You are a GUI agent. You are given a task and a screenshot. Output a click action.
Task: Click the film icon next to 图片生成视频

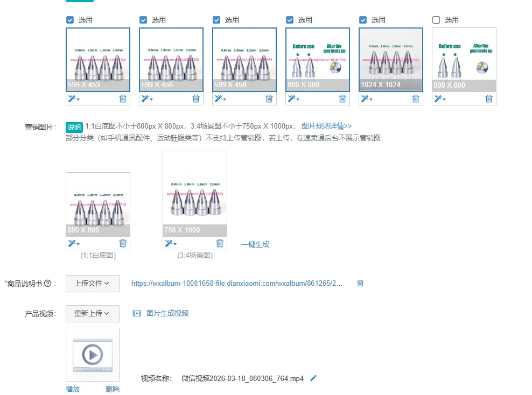point(137,313)
